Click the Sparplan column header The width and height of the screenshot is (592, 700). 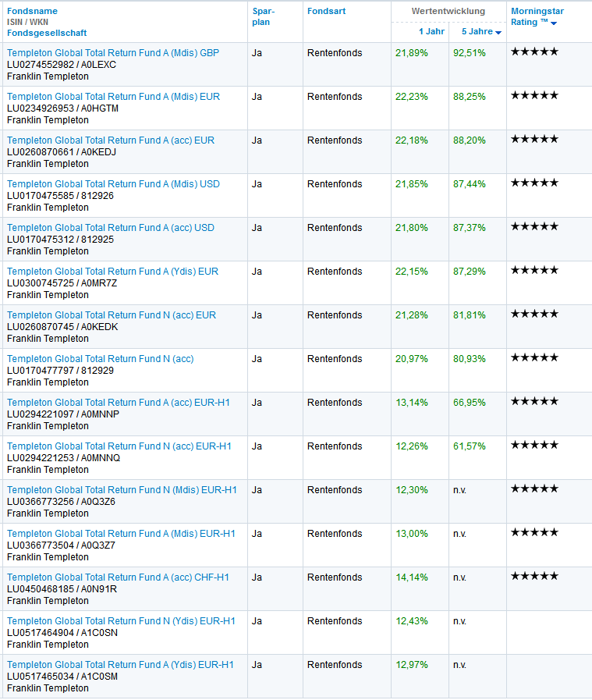pos(263,16)
